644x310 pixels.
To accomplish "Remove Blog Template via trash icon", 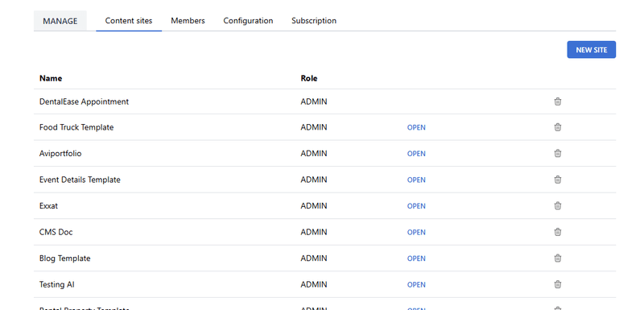I will (557, 258).
